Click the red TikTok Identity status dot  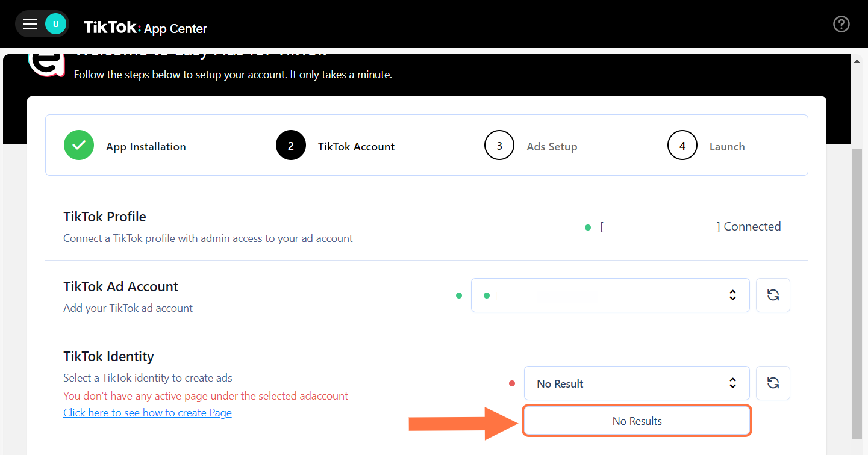point(512,383)
